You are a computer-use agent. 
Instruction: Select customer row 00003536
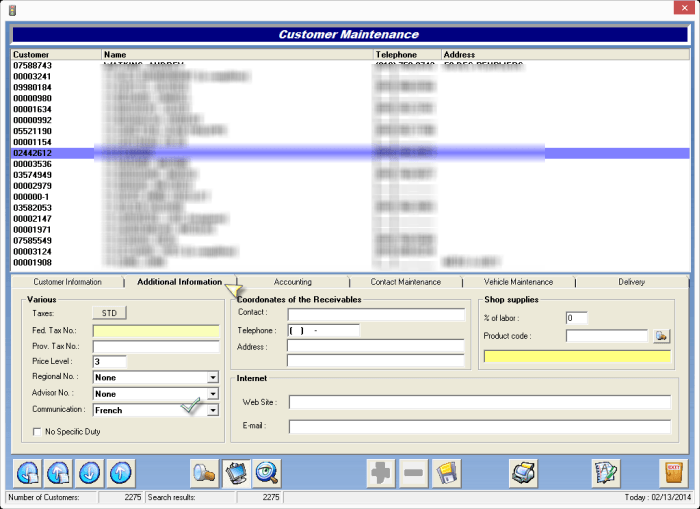(x=350, y=164)
